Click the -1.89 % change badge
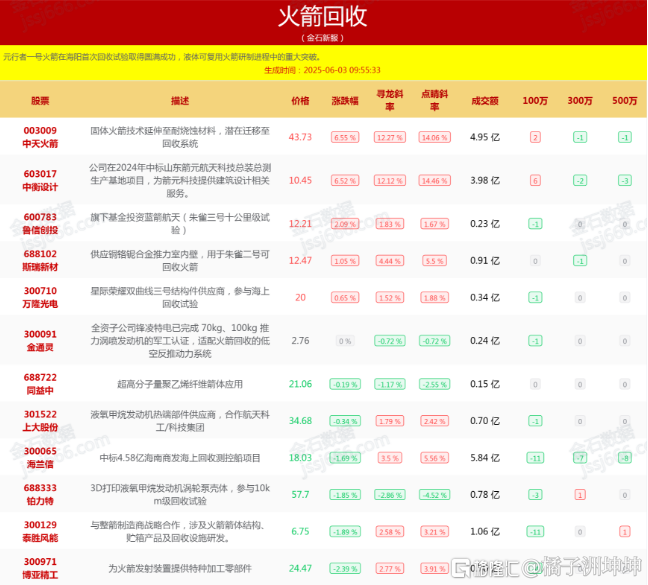This screenshot has width=648, height=585. (345, 532)
